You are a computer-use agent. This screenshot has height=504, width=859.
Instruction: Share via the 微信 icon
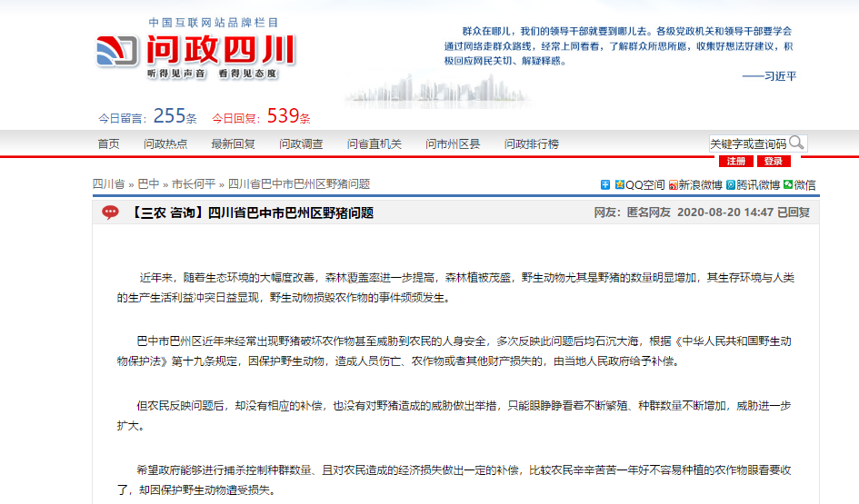tap(787, 184)
